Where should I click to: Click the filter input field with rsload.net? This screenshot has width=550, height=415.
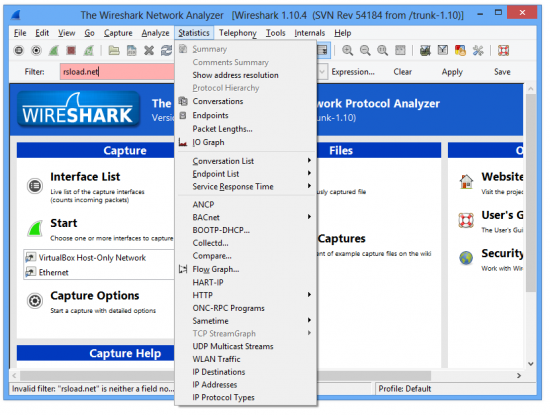pyautogui.click(x=117, y=72)
